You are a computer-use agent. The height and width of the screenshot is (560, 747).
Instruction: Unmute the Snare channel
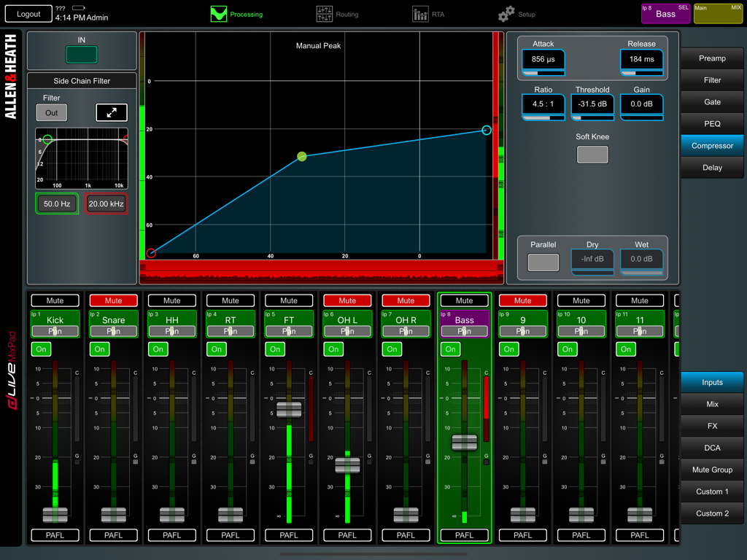tap(113, 300)
